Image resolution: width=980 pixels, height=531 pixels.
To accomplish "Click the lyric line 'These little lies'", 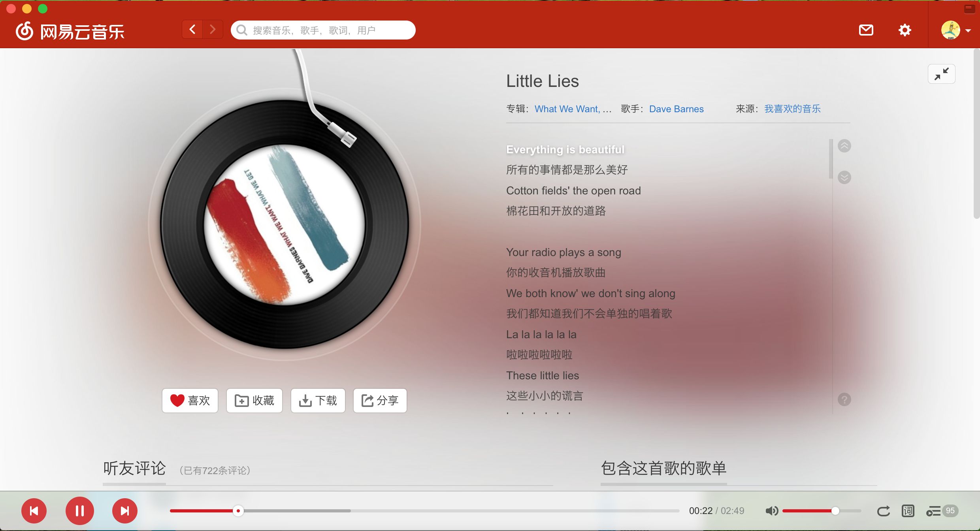I will (x=543, y=376).
